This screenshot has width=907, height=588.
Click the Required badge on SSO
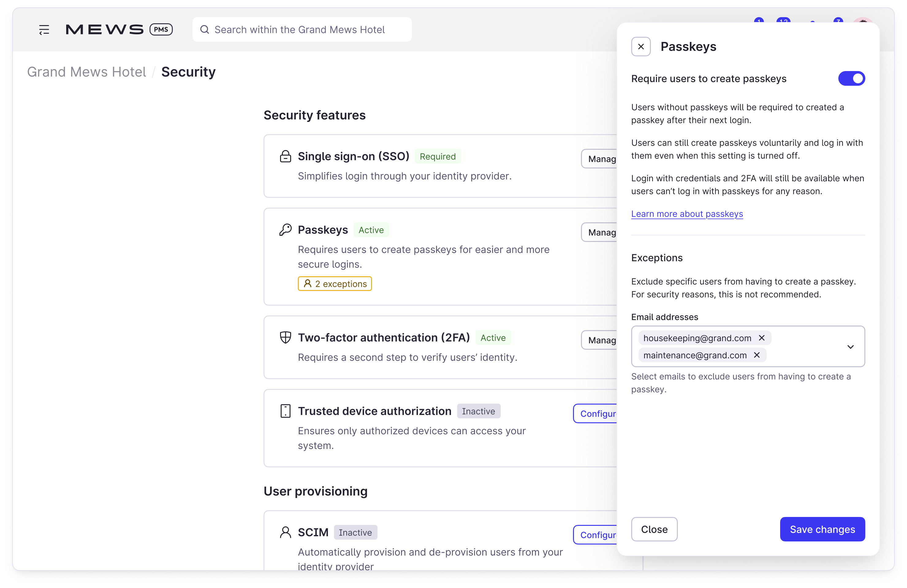[x=438, y=156]
